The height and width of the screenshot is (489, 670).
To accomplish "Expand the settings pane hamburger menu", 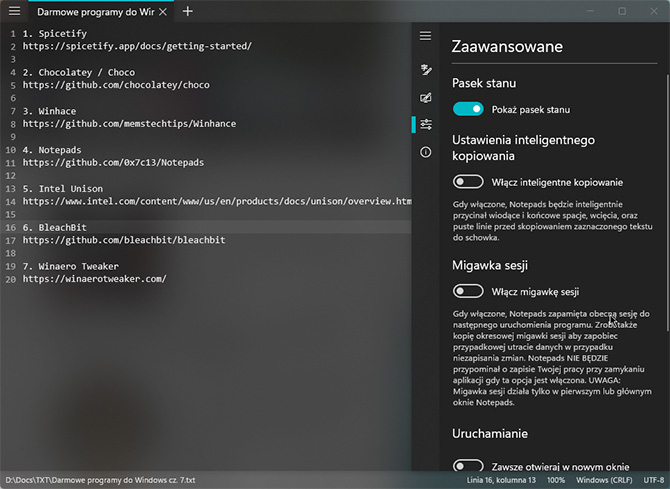I will point(425,36).
